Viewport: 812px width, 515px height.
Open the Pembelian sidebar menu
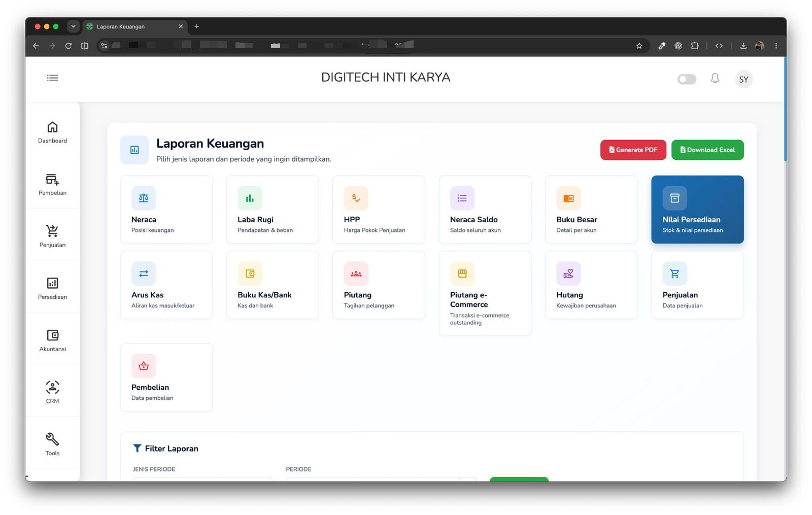coord(52,184)
